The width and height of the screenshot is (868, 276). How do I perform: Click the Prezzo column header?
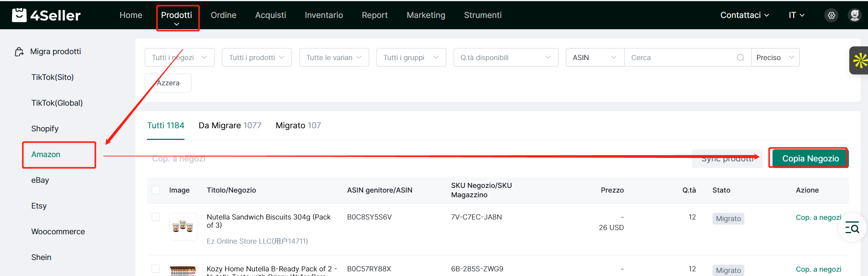612,190
